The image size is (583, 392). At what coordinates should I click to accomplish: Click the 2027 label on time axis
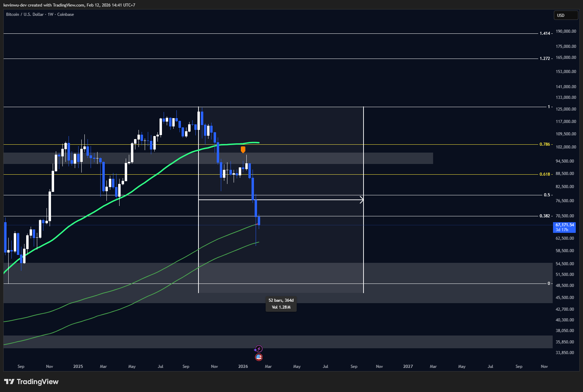pos(408,367)
